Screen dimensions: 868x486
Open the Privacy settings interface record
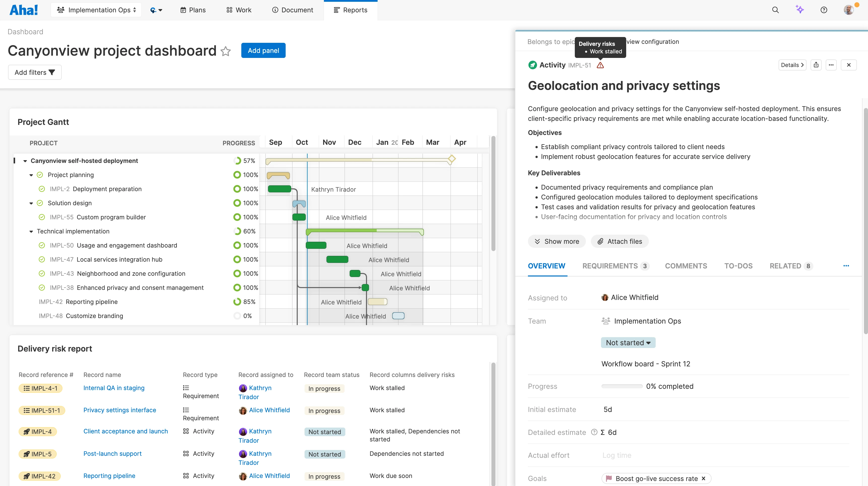click(x=120, y=410)
